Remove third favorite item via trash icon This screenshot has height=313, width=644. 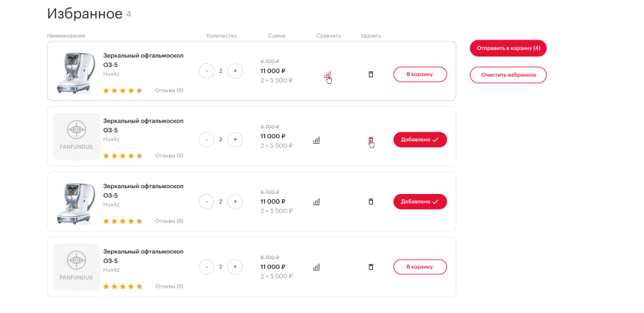click(371, 201)
